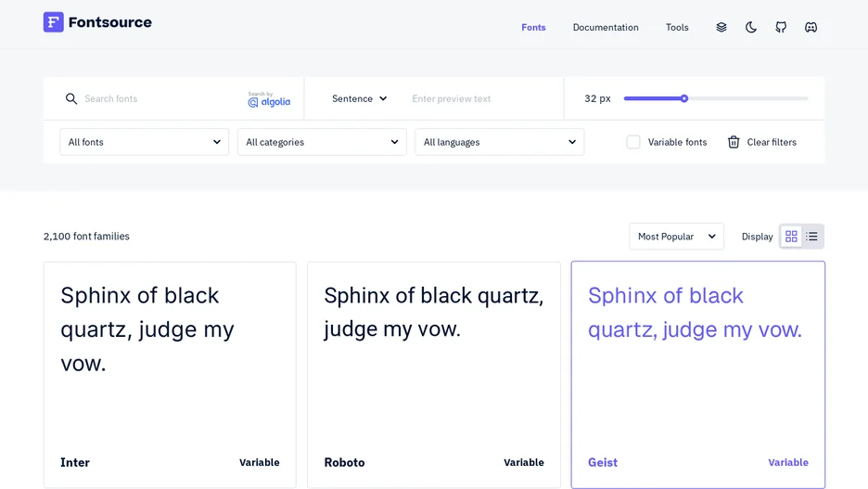Open the Inter font card
The width and height of the screenshot is (868, 489).
pos(170,375)
